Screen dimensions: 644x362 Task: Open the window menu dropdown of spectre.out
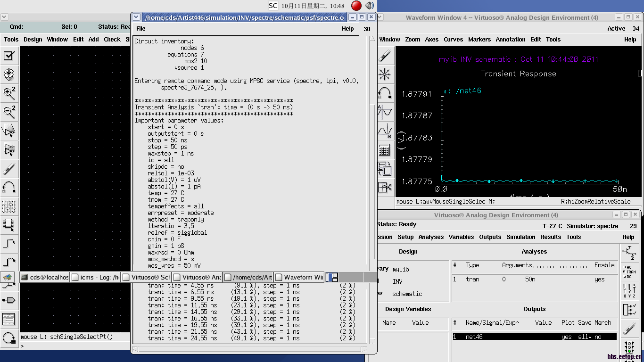point(136,17)
